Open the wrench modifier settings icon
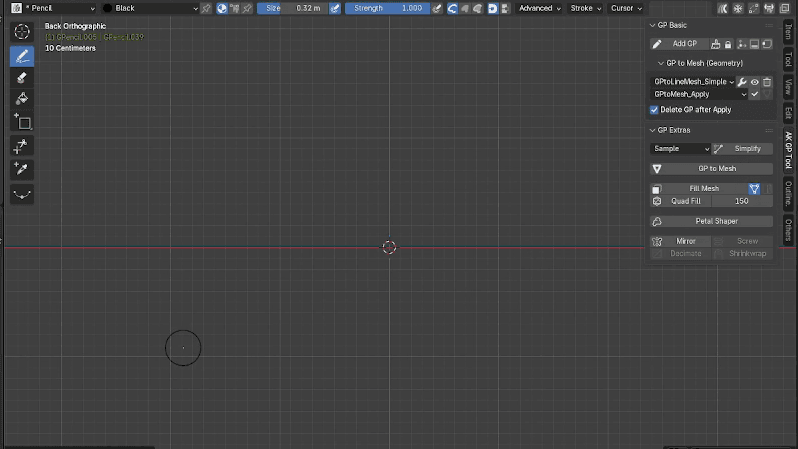This screenshot has height=449, width=798. click(x=742, y=82)
